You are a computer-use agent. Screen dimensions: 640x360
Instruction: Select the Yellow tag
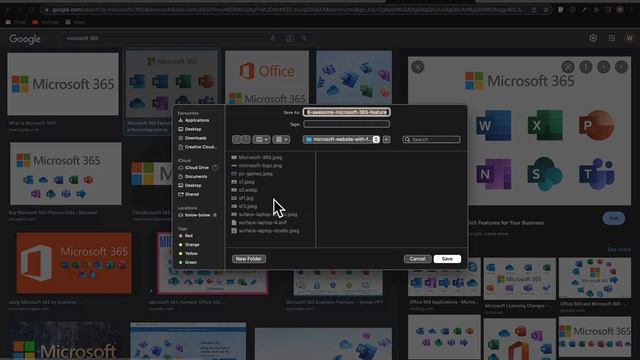click(188, 253)
